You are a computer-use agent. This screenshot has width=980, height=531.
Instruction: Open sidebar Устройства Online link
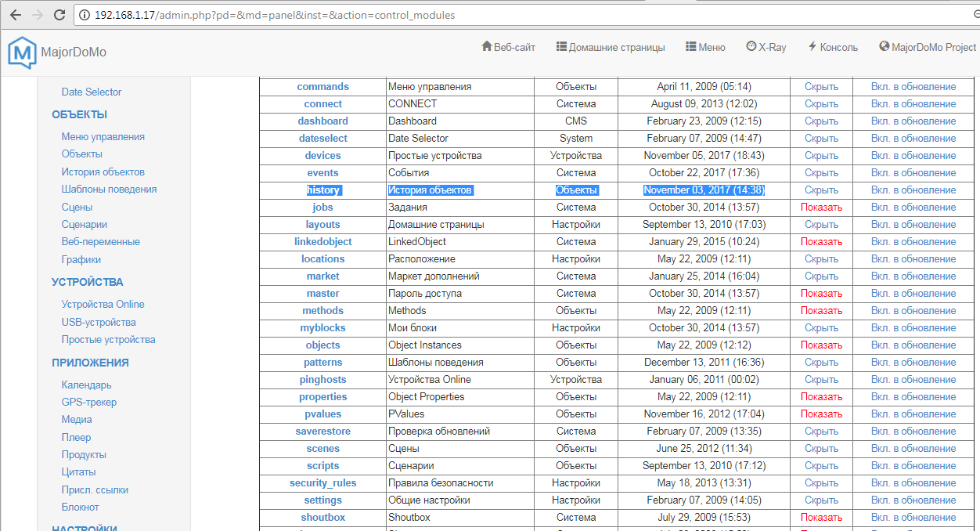coord(103,304)
